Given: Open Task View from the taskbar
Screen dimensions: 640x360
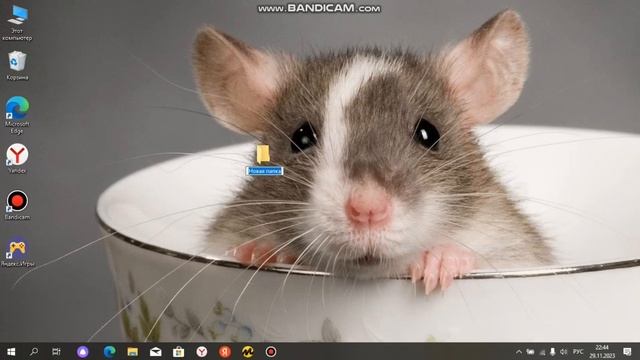Looking at the screenshot, I should pos(56,351).
